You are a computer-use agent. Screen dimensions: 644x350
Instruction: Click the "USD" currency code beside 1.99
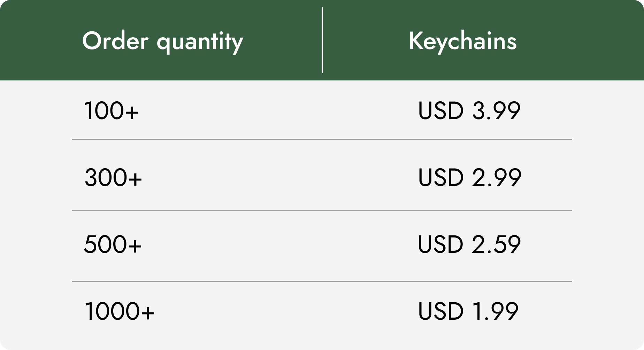(441, 311)
